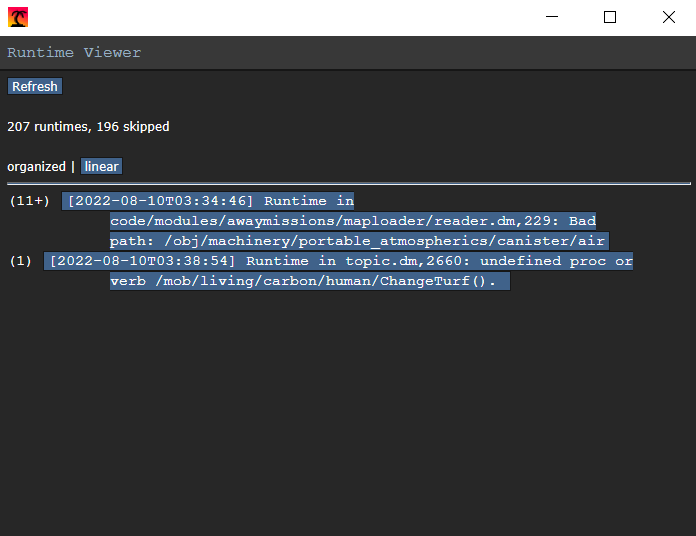Click the horizontal divider below view options
696x536 pixels.
tap(348, 184)
